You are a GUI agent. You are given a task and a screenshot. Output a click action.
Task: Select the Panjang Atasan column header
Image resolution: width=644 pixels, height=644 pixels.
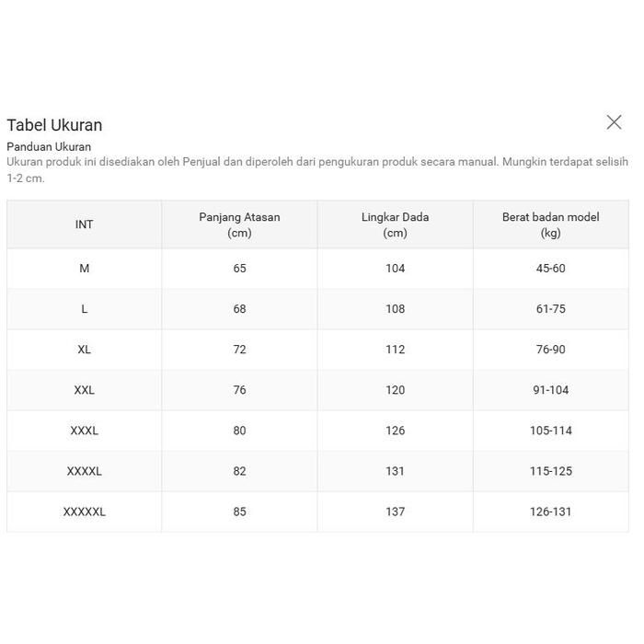(239, 224)
